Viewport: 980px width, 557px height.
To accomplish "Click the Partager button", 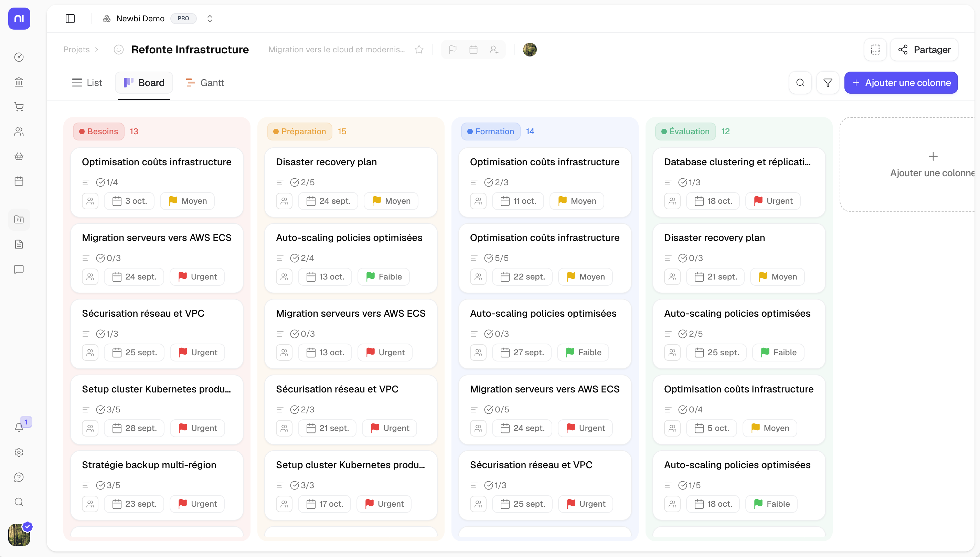I will [924, 49].
